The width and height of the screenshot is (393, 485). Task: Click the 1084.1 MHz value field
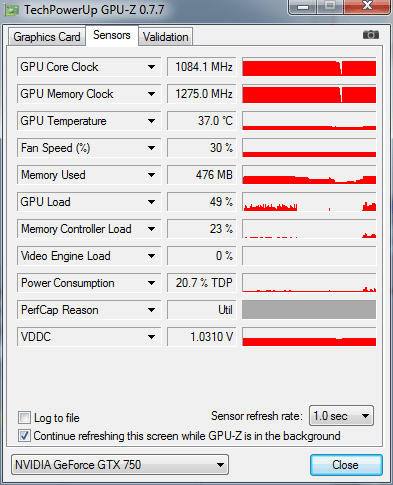click(x=202, y=67)
